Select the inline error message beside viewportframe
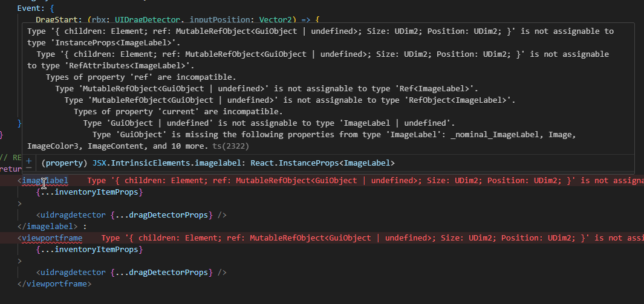Screen dimensions: 644x304 click(x=372, y=238)
